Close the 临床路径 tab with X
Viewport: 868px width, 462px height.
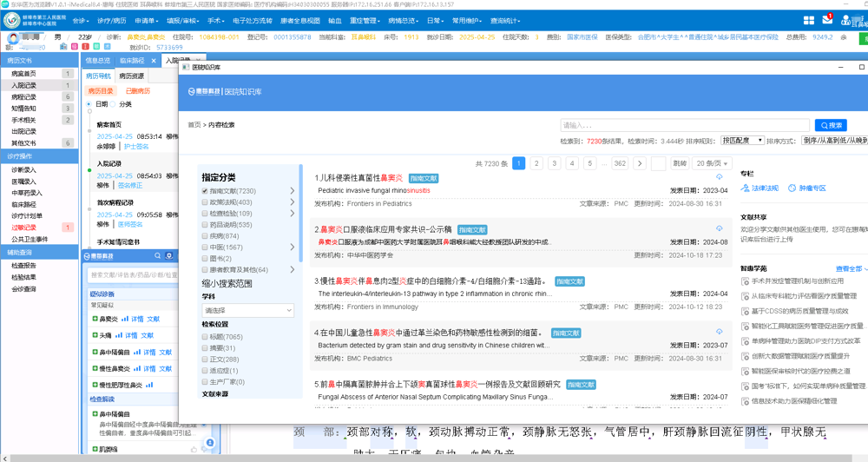tap(154, 61)
